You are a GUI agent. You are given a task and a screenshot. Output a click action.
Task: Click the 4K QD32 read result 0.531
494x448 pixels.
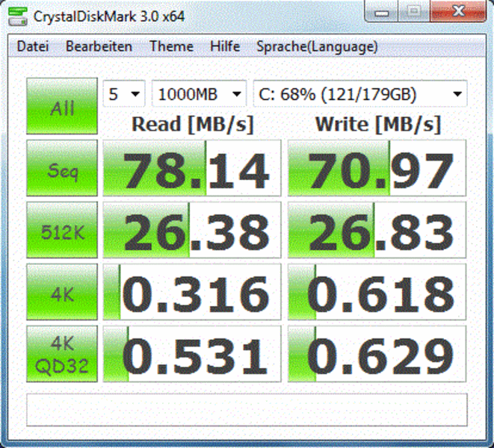[x=192, y=354]
